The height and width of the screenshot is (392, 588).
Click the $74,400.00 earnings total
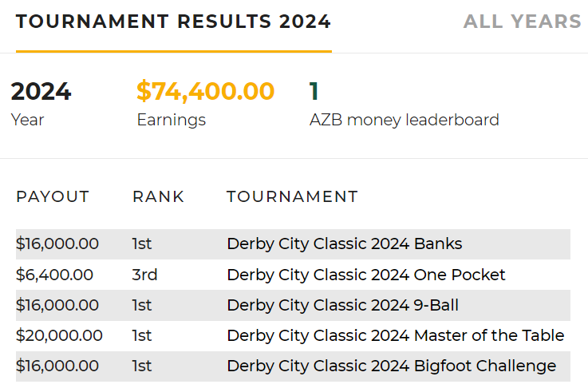click(x=205, y=92)
